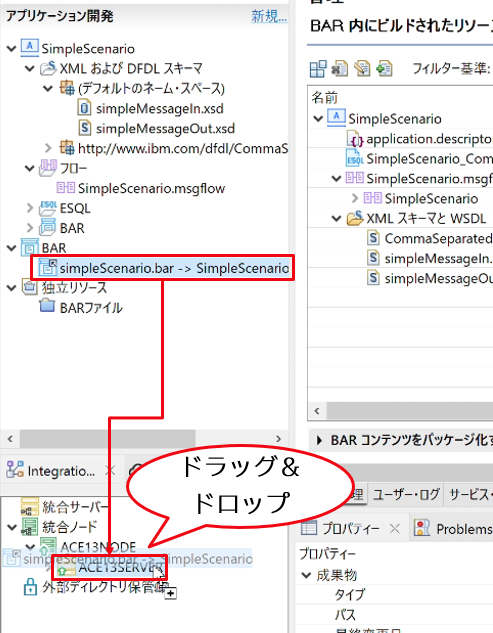This screenshot has height=633, width=493.
Task: Click the Problems tab icon
Action: click(422, 528)
